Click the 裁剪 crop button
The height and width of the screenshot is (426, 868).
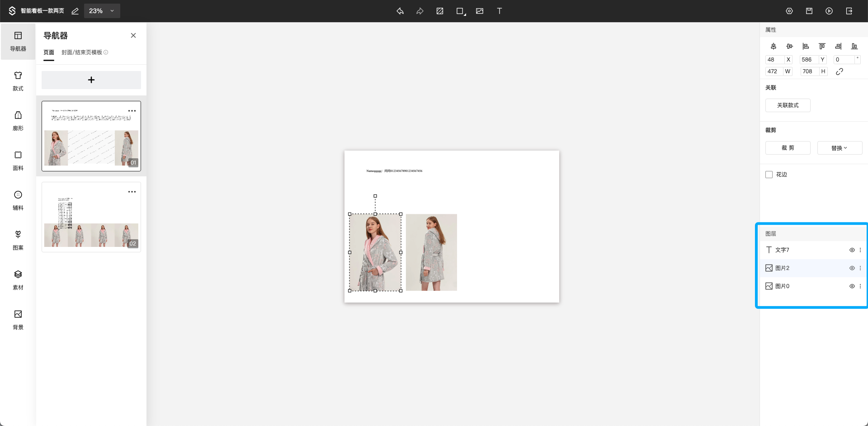788,148
